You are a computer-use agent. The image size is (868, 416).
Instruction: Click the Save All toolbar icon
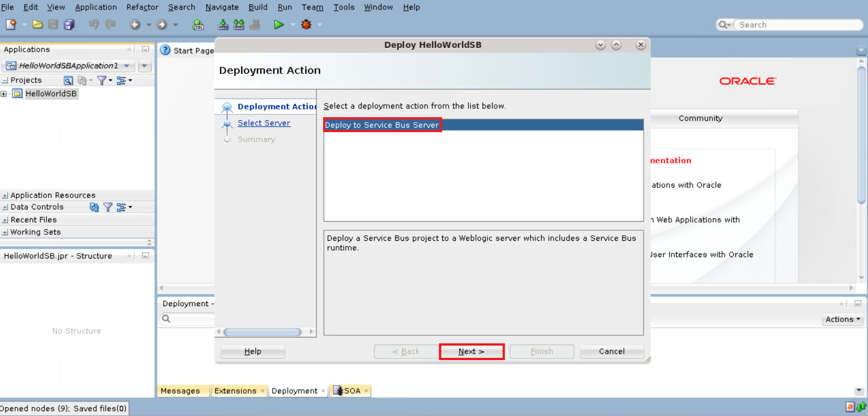point(69,25)
